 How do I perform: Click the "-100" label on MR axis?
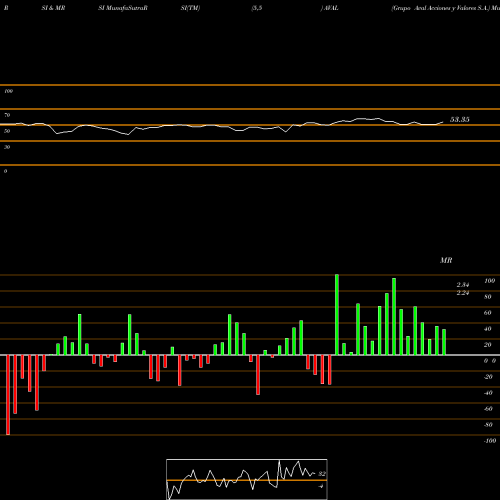[x=490, y=441]
